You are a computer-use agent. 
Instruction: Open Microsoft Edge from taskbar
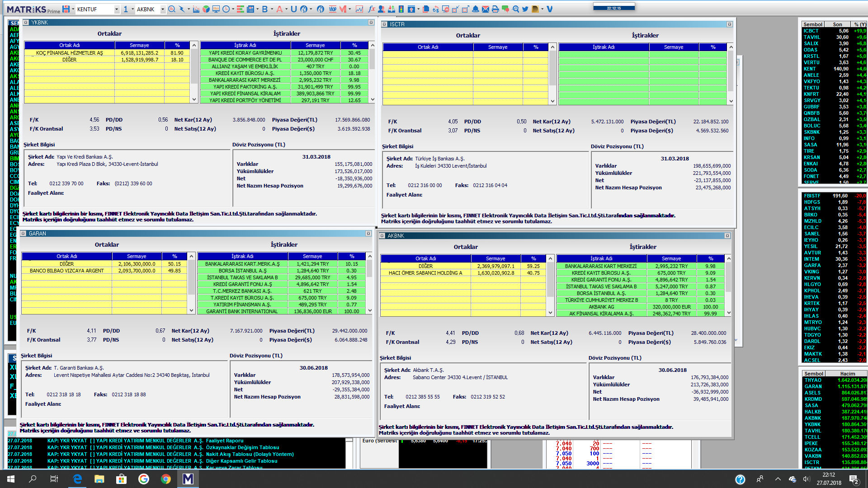[77, 479]
